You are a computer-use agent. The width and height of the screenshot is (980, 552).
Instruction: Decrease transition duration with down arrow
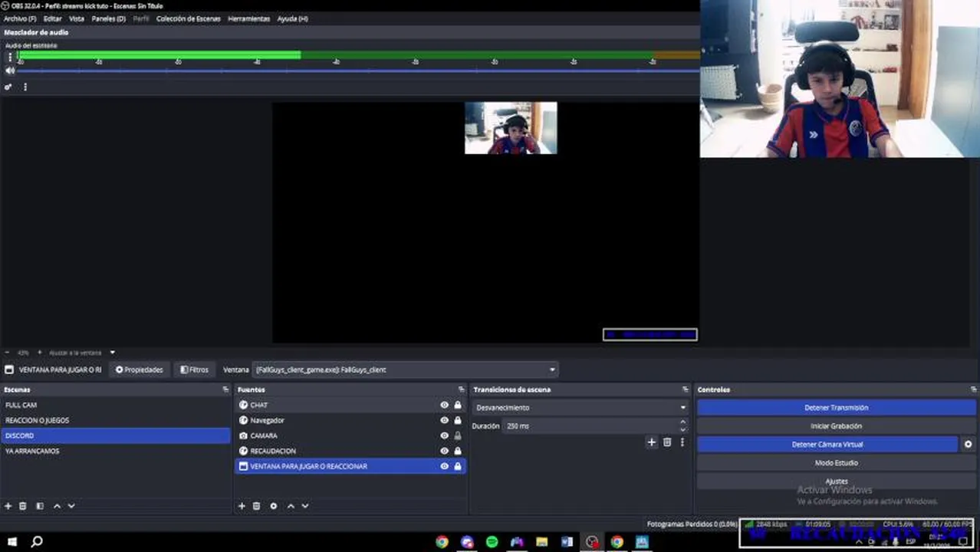point(682,429)
